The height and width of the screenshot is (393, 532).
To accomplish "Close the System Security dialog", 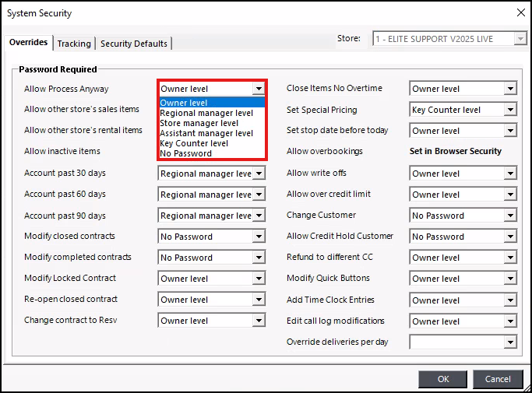I will coord(520,12).
